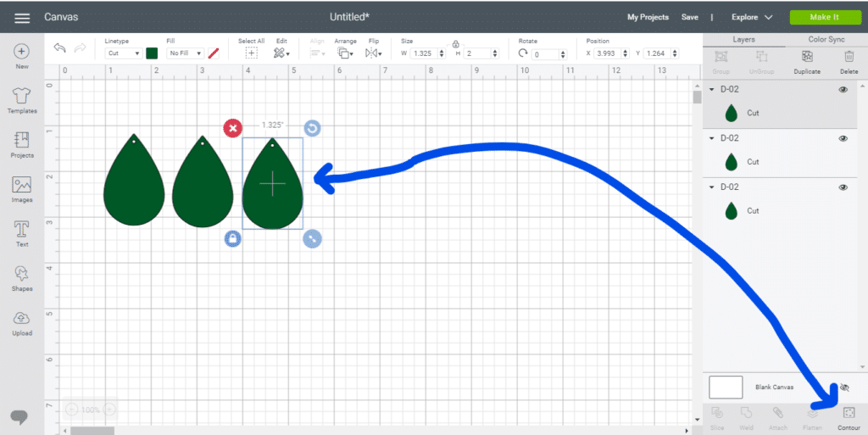
Task: Click the canvas vertical scrollbar thumb
Action: 697,98
